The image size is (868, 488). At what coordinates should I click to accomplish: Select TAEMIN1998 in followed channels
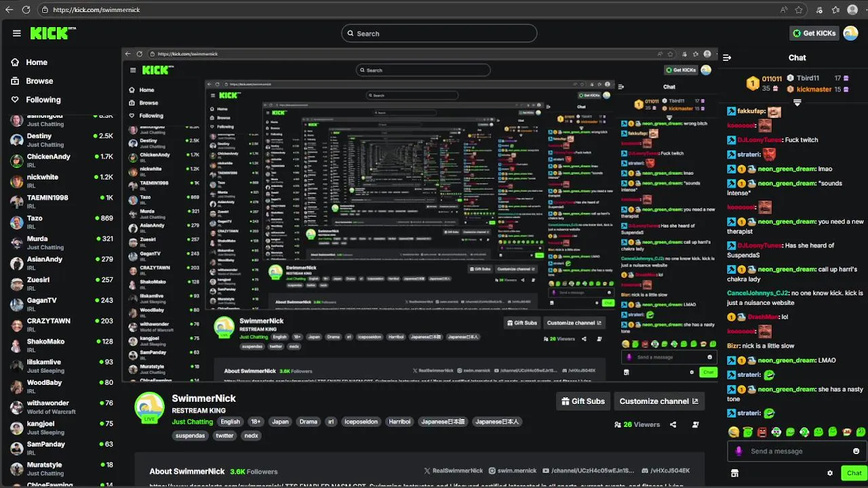coord(61,201)
